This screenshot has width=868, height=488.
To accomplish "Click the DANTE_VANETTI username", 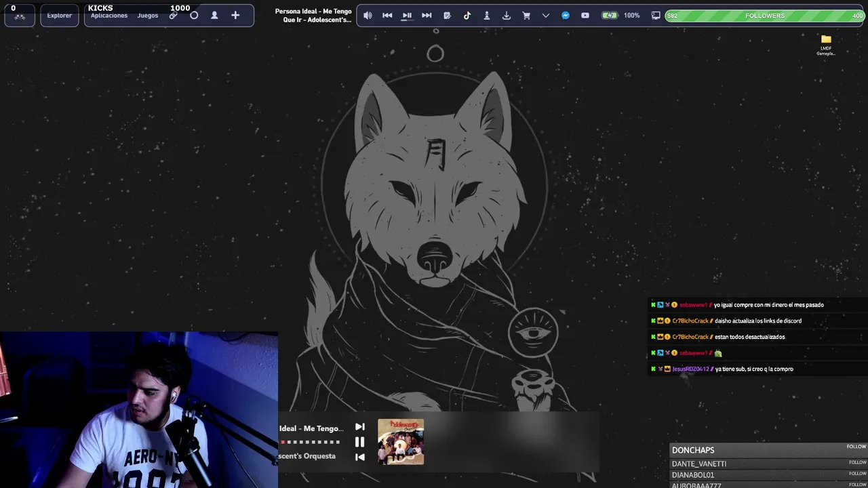I will [699, 464].
